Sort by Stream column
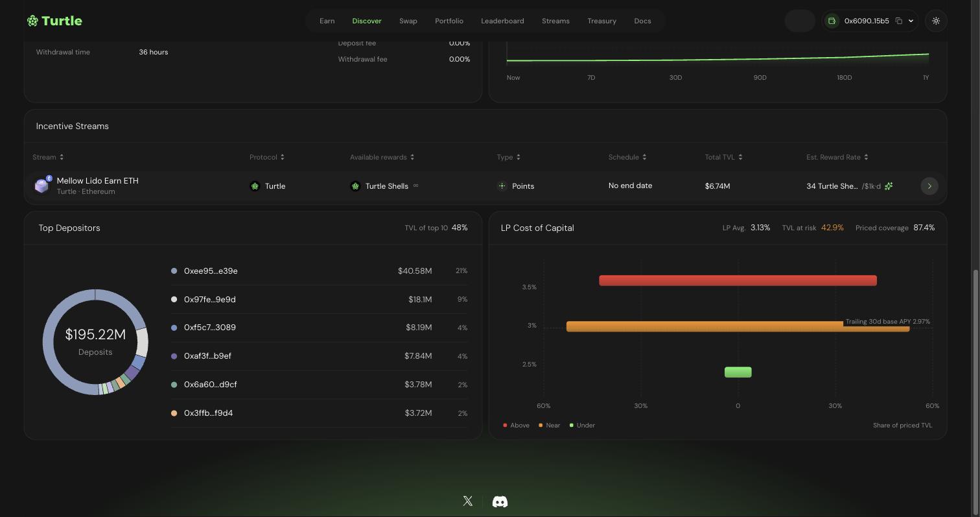Image resolution: width=980 pixels, height=517 pixels. 48,157
